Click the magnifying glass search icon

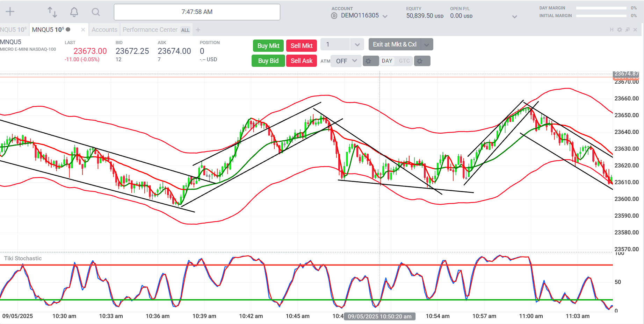[96, 12]
